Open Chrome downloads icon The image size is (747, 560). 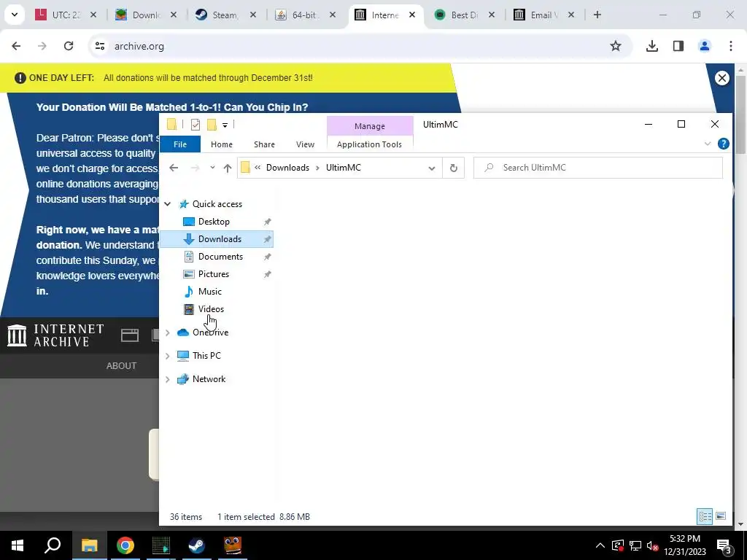[x=651, y=46]
